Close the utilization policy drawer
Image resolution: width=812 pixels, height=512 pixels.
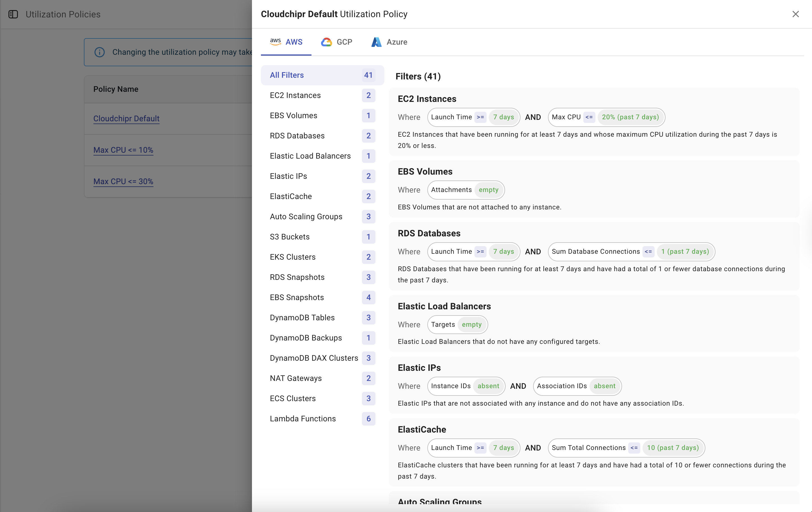(795, 14)
